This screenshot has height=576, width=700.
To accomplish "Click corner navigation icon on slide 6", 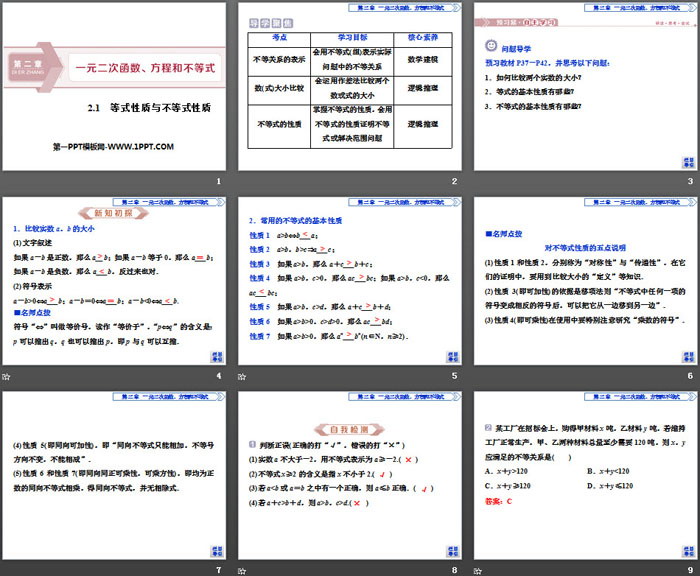I will 688,357.
